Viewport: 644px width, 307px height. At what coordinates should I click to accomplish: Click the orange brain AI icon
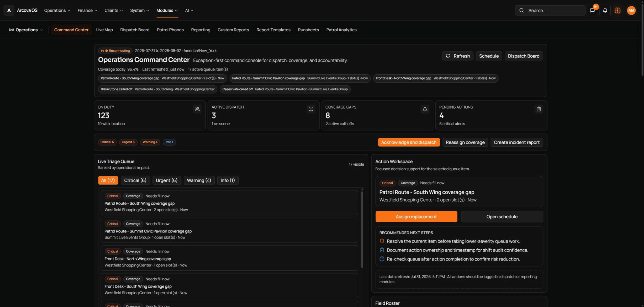[x=617, y=10]
